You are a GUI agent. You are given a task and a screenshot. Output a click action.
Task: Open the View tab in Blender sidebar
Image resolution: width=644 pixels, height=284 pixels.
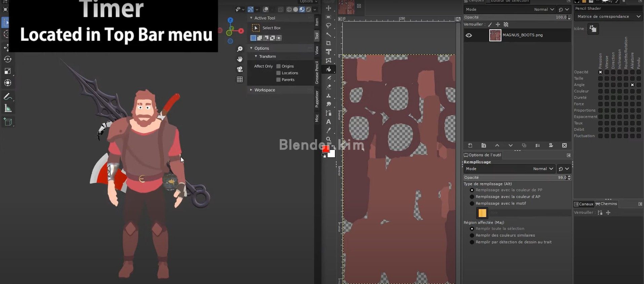pos(317,50)
